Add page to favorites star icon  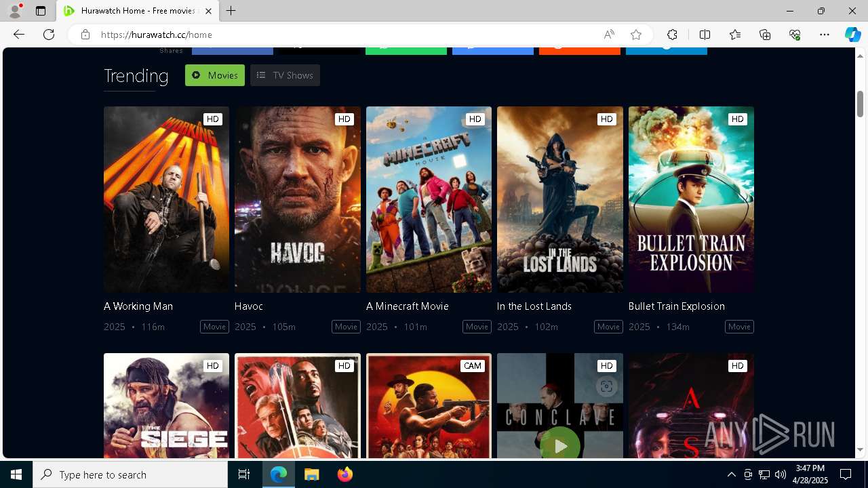(x=636, y=35)
